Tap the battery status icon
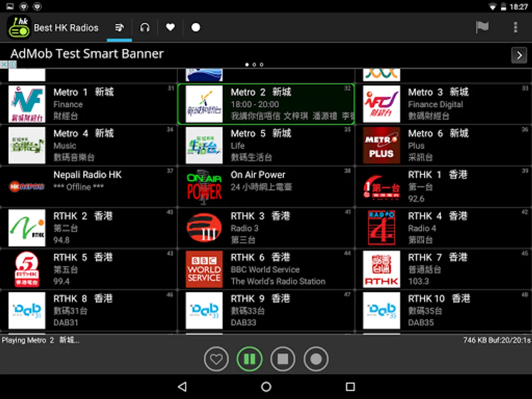 coord(504,7)
